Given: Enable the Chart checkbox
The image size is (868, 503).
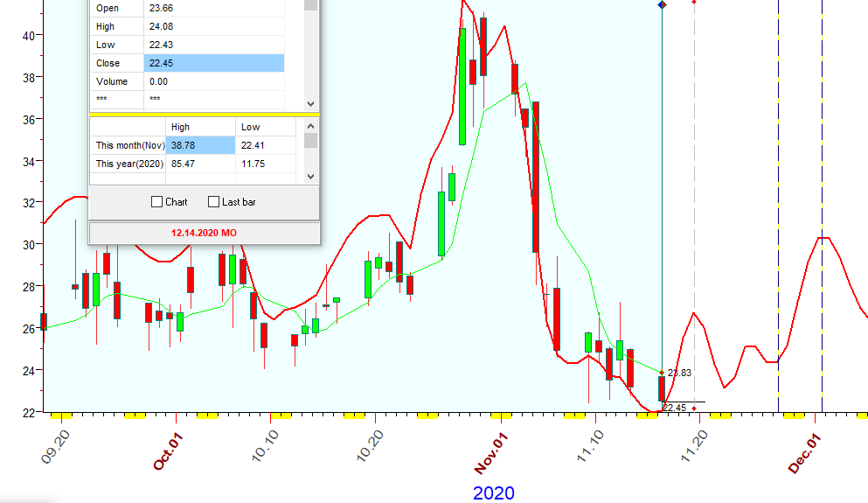Looking at the screenshot, I should coord(157,202).
